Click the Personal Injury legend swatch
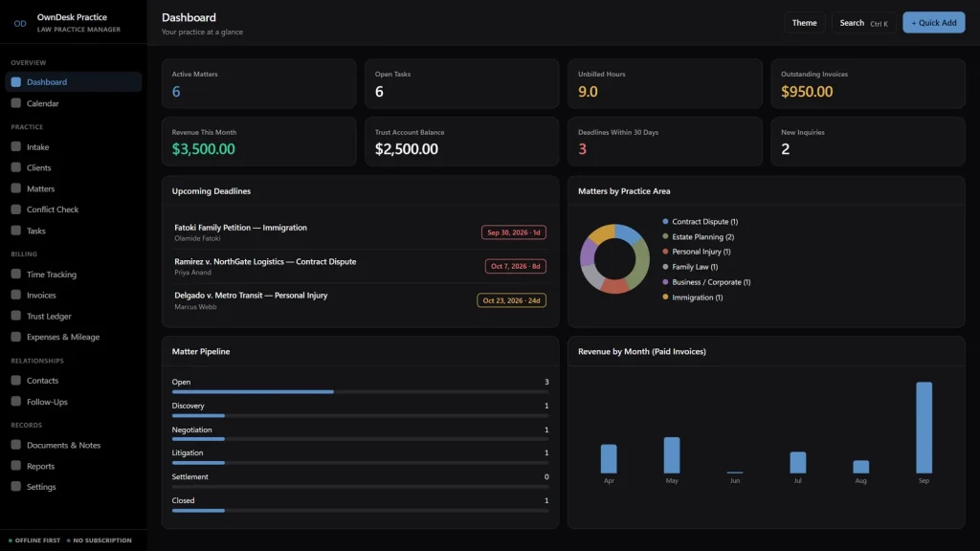980x551 pixels. click(x=665, y=252)
